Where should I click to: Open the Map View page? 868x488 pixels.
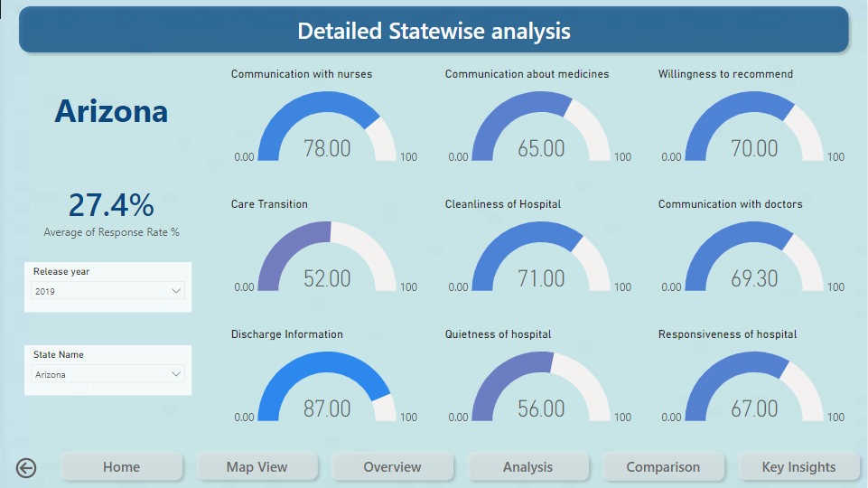click(257, 466)
